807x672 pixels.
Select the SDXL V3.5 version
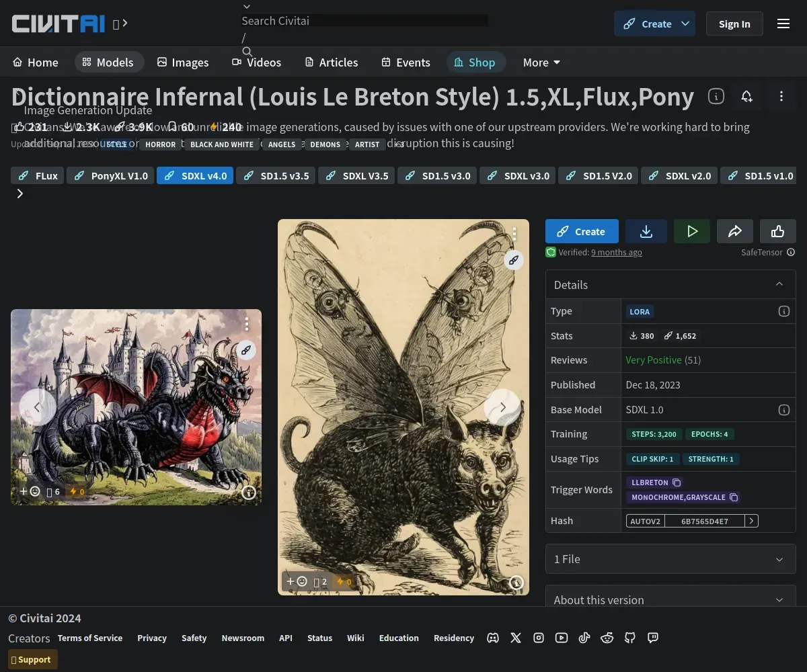(357, 175)
